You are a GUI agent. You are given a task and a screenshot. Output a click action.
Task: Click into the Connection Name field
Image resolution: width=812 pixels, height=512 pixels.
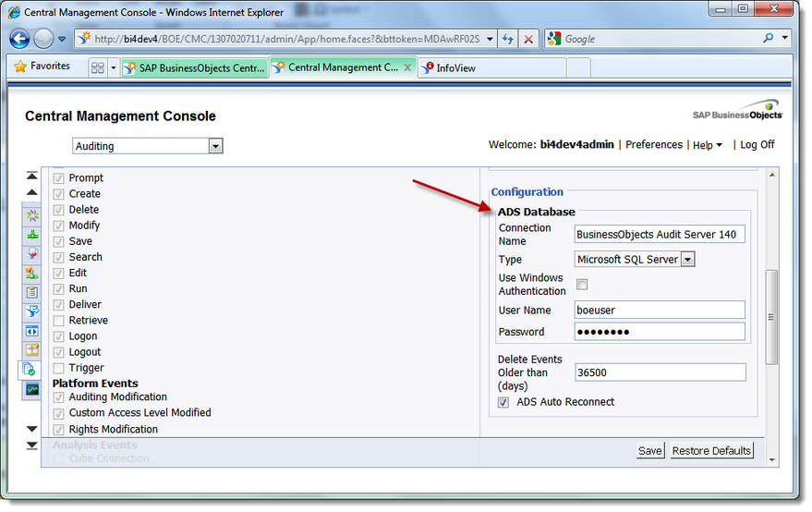[660, 234]
